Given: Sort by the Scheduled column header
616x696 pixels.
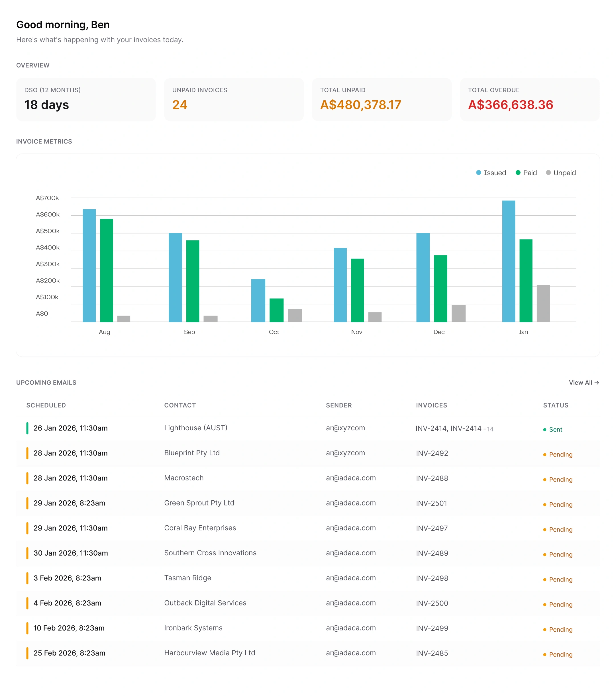Looking at the screenshot, I should 46,405.
